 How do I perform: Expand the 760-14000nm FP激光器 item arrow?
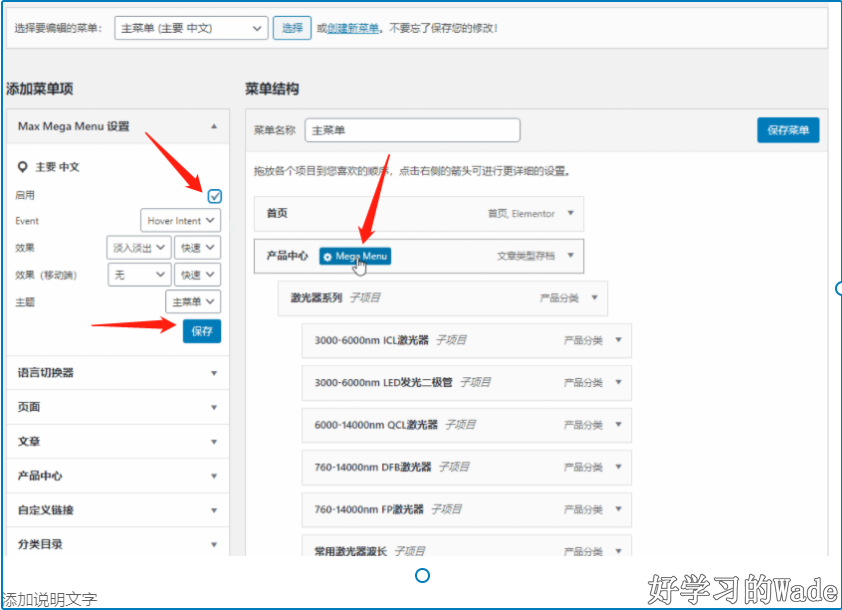click(x=619, y=509)
